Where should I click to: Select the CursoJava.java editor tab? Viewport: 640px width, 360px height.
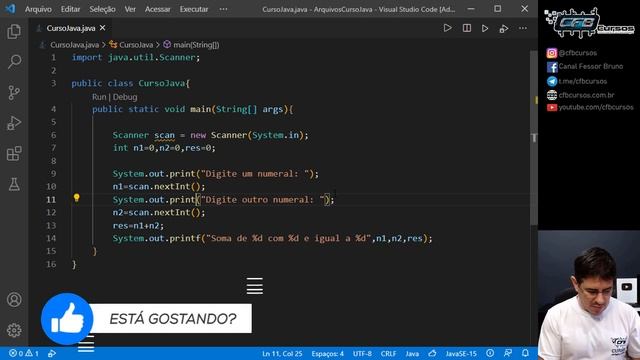click(71, 28)
